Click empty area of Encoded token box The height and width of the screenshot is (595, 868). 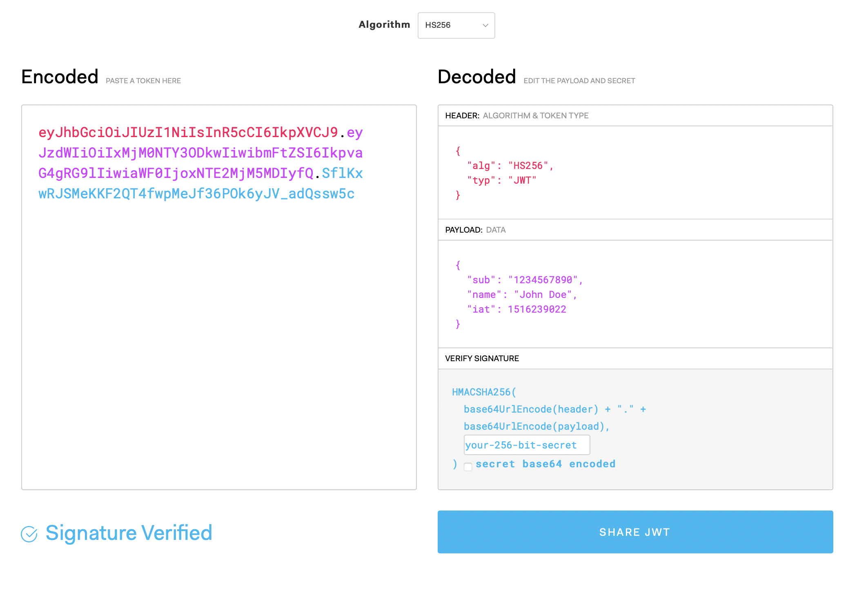point(218,347)
